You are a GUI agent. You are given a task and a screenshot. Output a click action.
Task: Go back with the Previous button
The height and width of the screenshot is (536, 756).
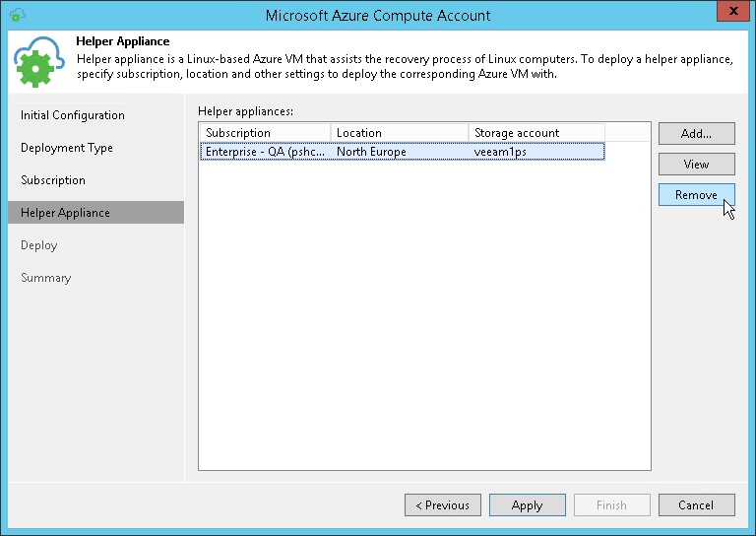pos(442,505)
